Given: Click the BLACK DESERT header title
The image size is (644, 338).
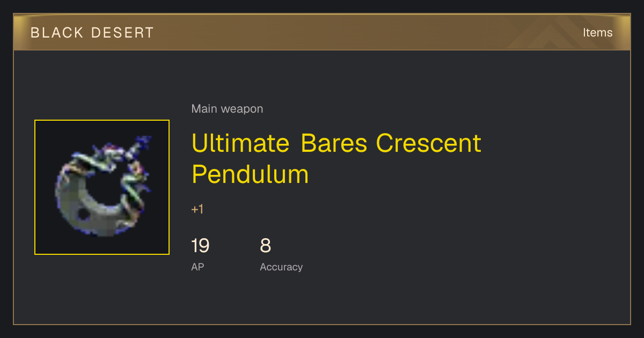Looking at the screenshot, I should point(92,33).
